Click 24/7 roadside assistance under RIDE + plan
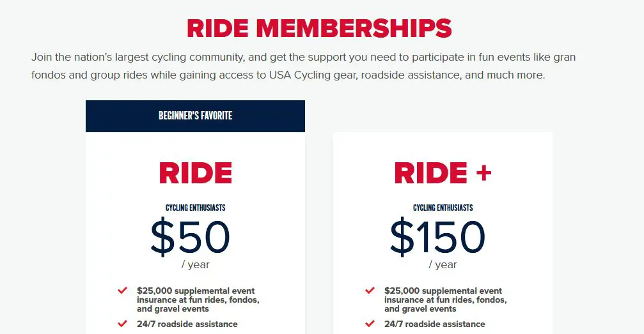Screen dimensions: 644x334 coord(434,324)
